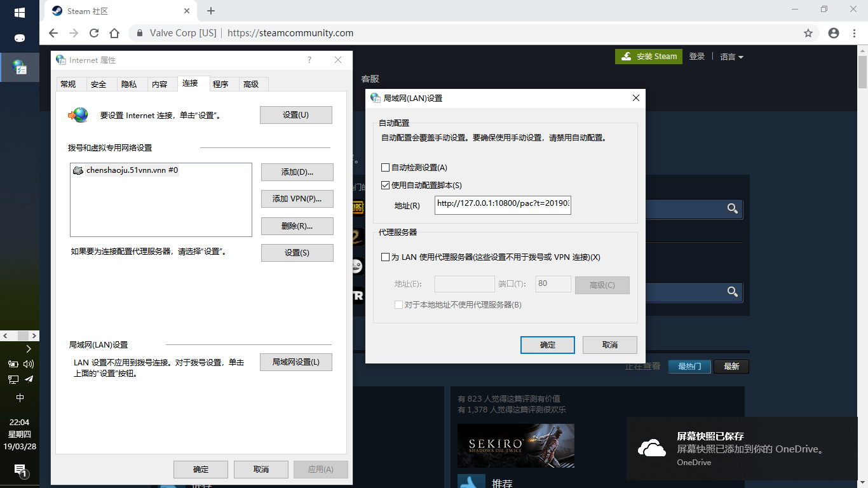Click the 局域网设置(L) button
Screen dimensions: 868x488
tap(296, 362)
